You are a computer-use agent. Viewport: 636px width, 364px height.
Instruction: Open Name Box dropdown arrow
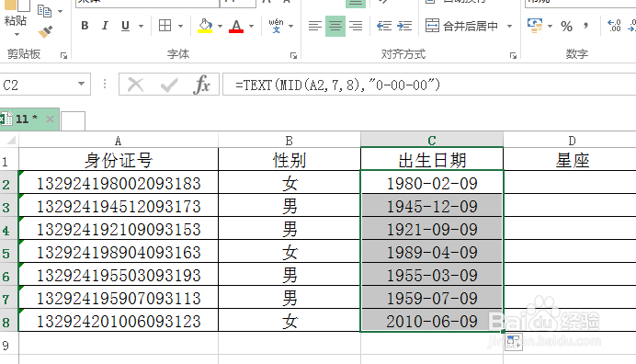coord(82,84)
